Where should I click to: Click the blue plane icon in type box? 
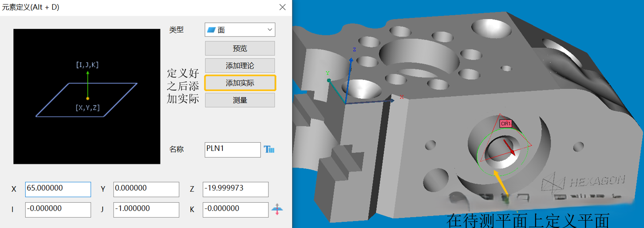[211, 30]
